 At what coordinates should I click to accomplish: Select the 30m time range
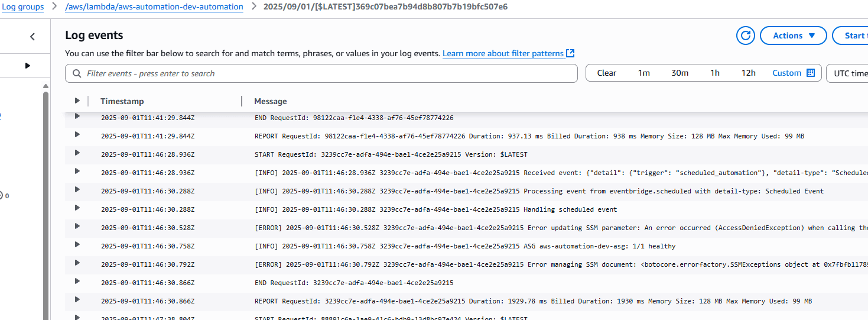(680, 73)
